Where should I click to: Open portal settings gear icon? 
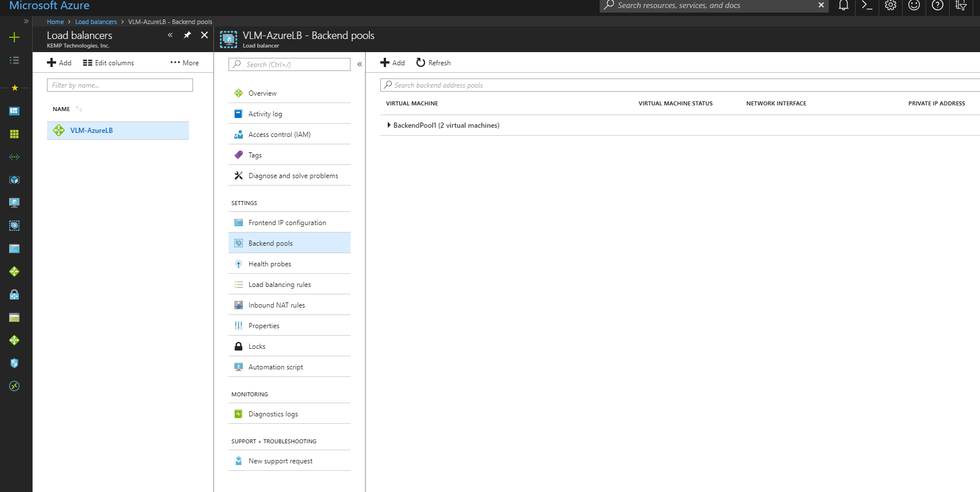pos(890,6)
